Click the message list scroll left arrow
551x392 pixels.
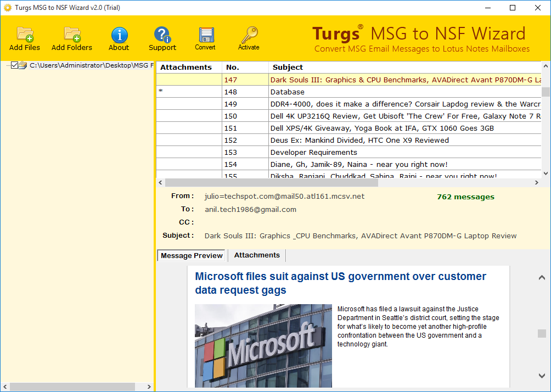point(161,182)
